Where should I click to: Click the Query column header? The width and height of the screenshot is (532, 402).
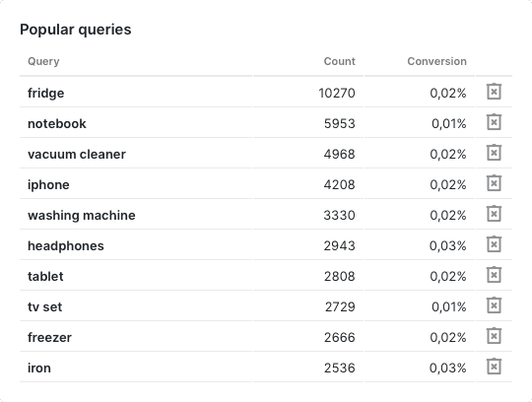pyautogui.click(x=43, y=61)
